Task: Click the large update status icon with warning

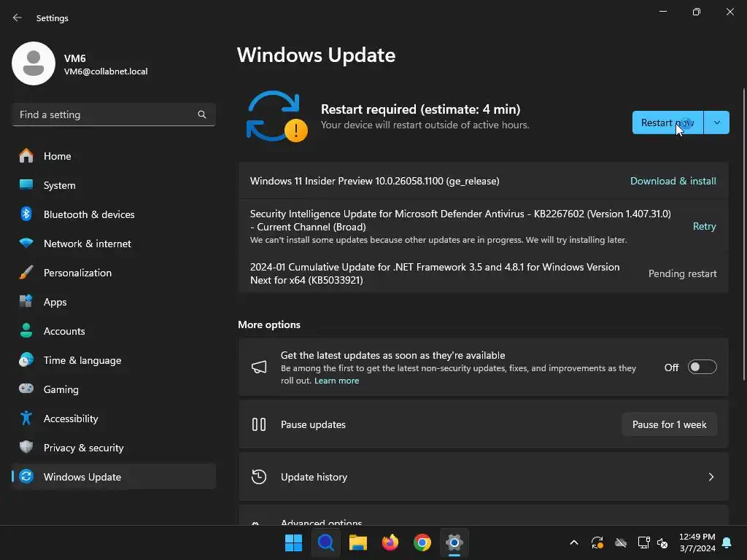Action: click(276, 117)
